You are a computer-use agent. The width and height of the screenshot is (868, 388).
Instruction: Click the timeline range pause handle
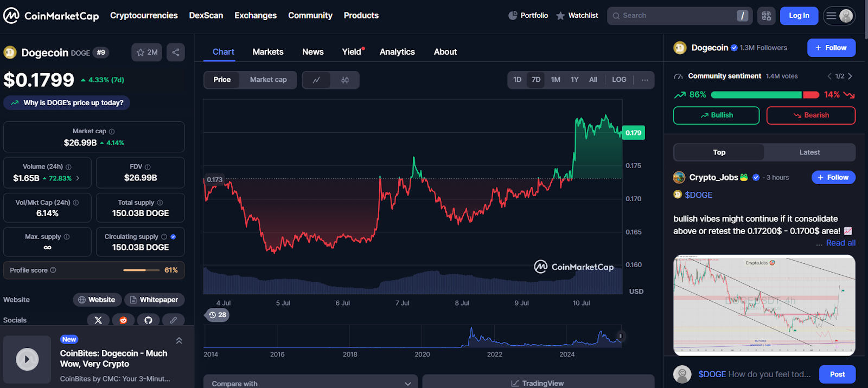621,336
